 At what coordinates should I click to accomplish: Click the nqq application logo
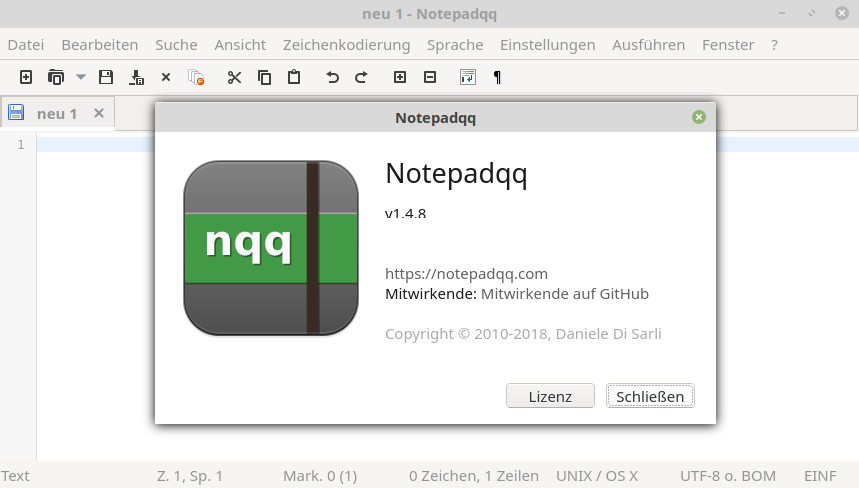click(x=271, y=248)
